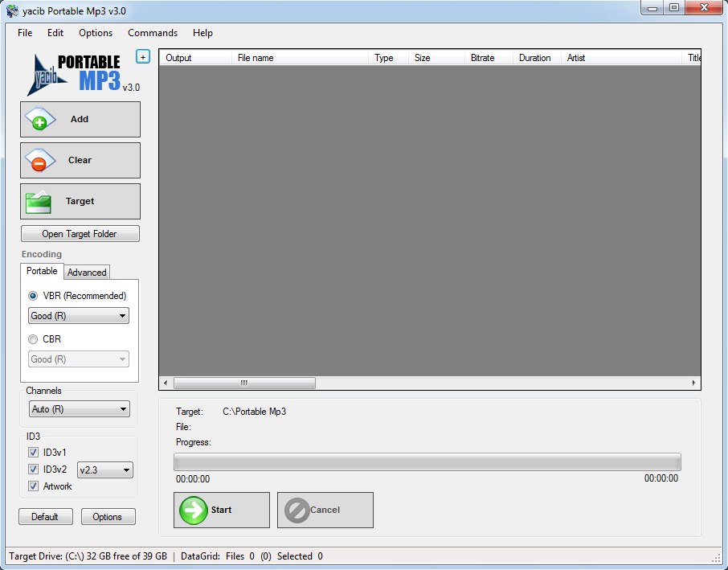The image size is (728, 570).
Task: Open the Commands menu
Action: point(153,33)
